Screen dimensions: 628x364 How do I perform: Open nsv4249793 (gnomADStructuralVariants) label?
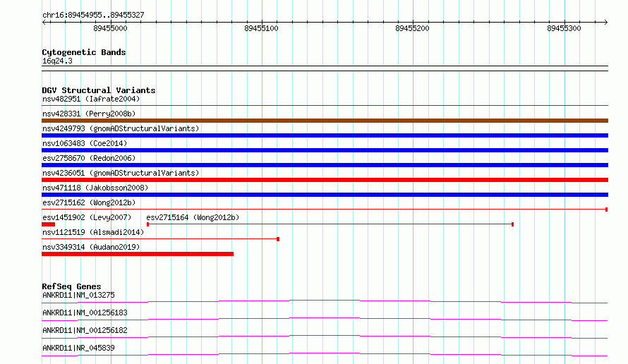pos(121,128)
